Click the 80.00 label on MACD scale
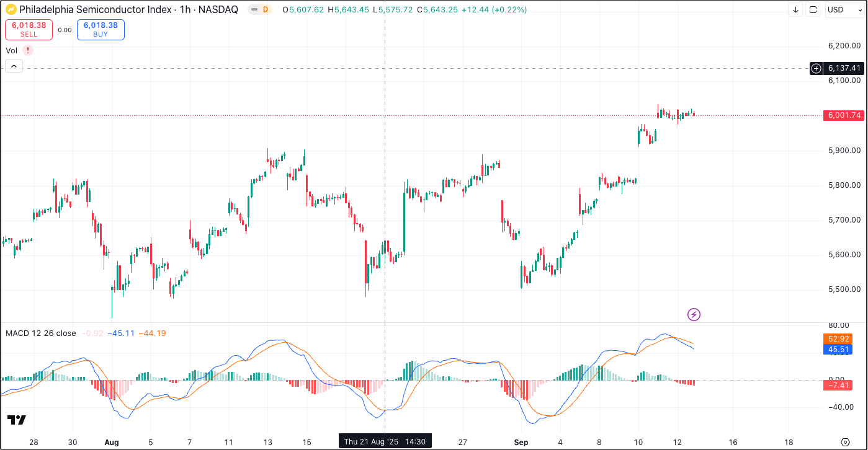Image resolution: width=868 pixels, height=450 pixels. [838, 325]
